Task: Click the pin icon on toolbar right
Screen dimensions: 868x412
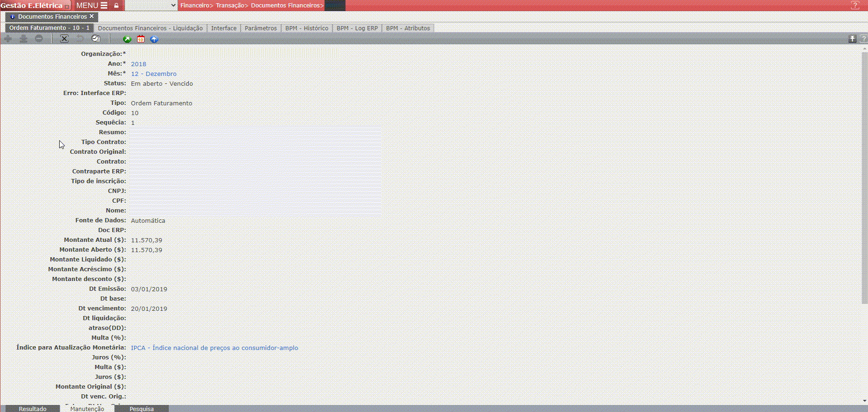Action: tap(852, 39)
